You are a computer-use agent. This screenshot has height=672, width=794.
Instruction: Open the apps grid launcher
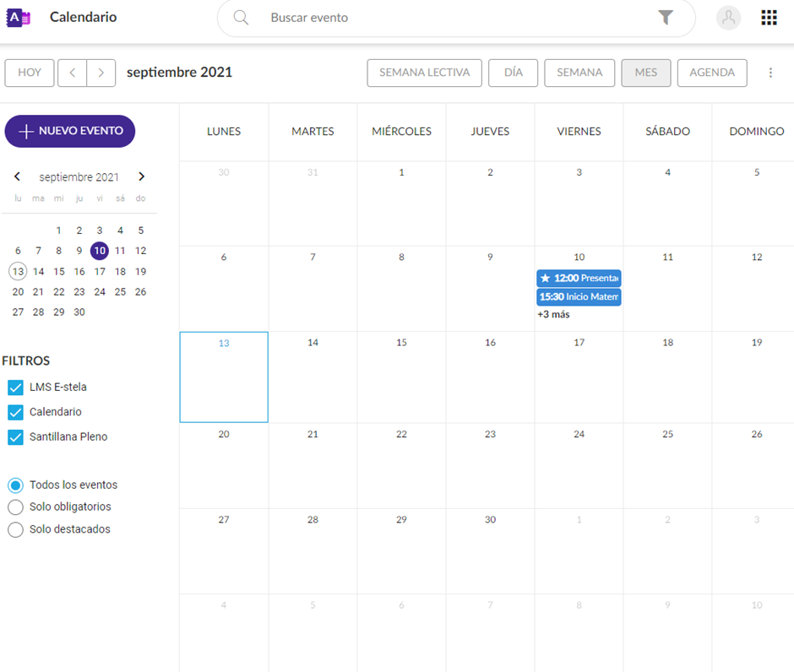[769, 18]
